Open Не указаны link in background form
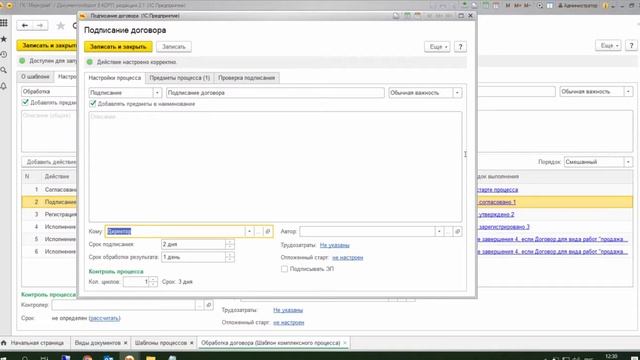This screenshot has height=360, width=640. [x=288, y=310]
